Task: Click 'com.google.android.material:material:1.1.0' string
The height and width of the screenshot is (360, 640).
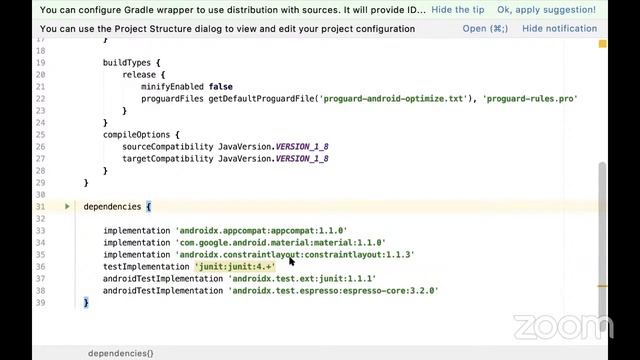Action: point(280,242)
